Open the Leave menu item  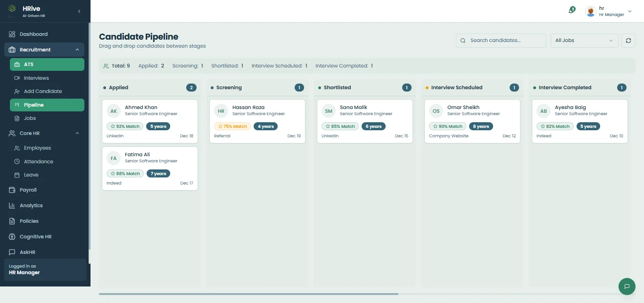(47, 175)
